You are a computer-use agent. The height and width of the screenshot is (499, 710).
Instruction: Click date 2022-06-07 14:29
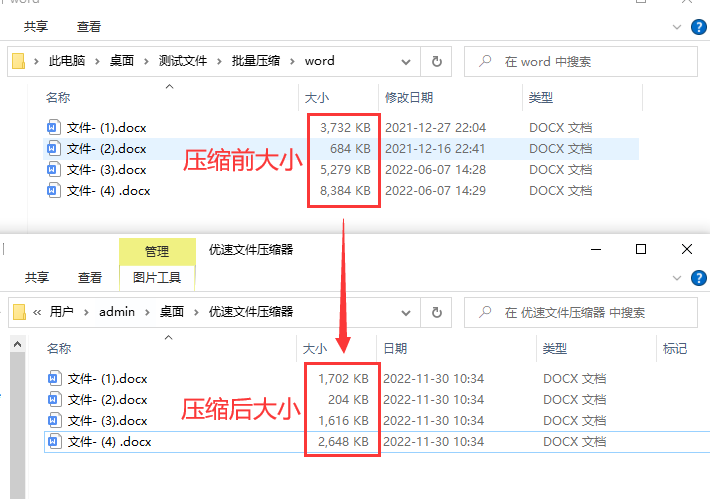coord(435,191)
